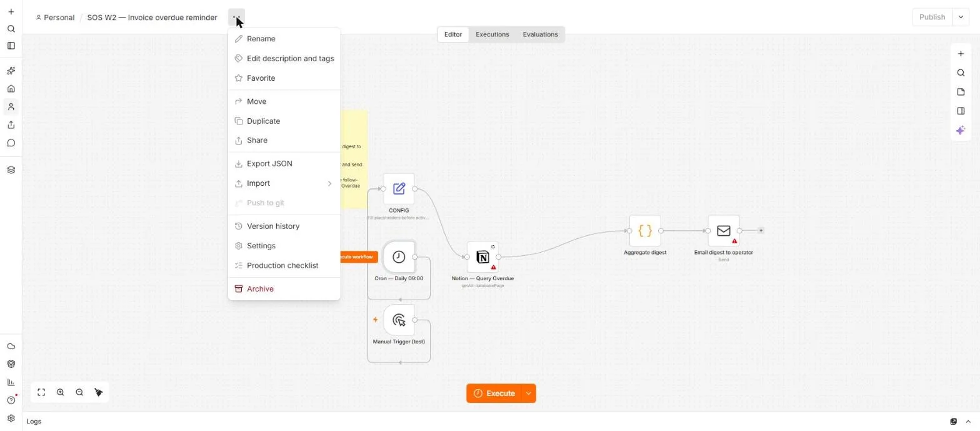
Task: Zoom out on the canvas
Action: (x=79, y=392)
